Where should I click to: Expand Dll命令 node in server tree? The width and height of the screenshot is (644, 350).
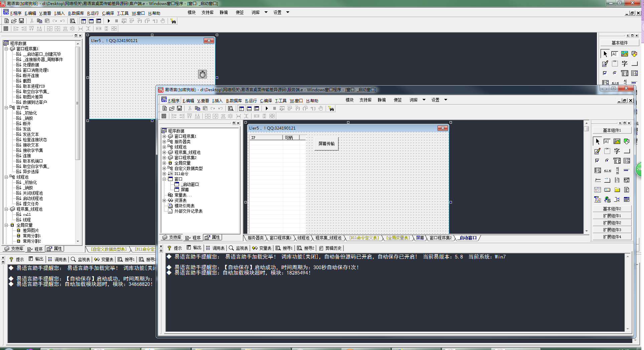tap(164, 174)
